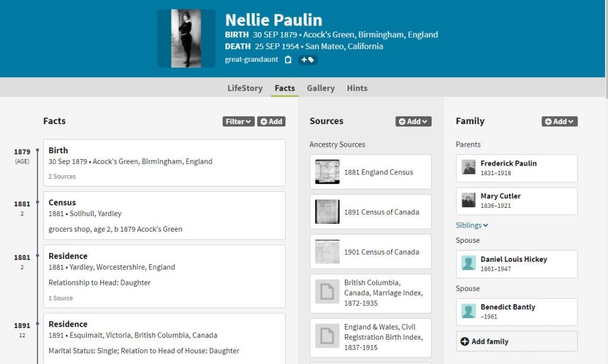Expand the Siblings list
608x364 pixels.
tap(472, 225)
